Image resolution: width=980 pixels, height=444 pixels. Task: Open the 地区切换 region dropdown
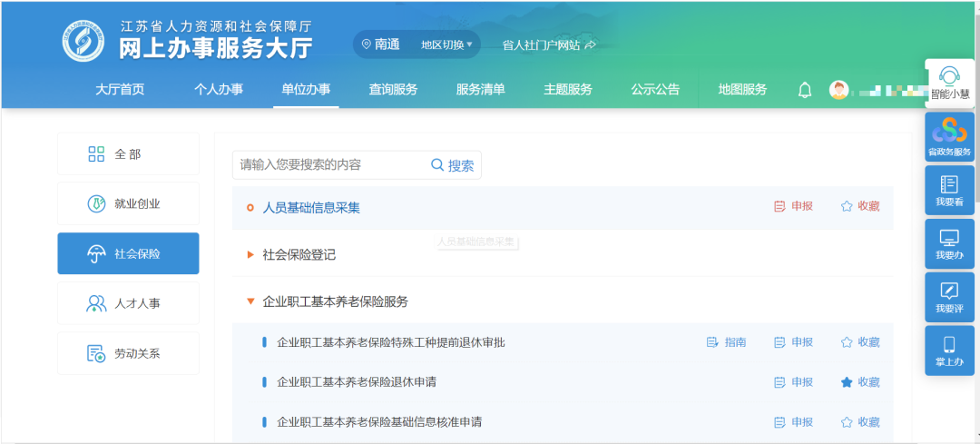click(x=446, y=45)
